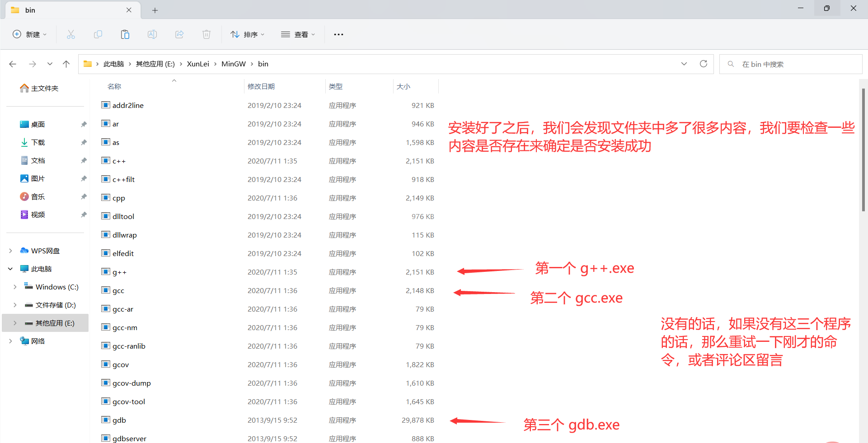Screen dimensions: 868x443
Task: Select the gdb file icon
Action: click(106, 420)
